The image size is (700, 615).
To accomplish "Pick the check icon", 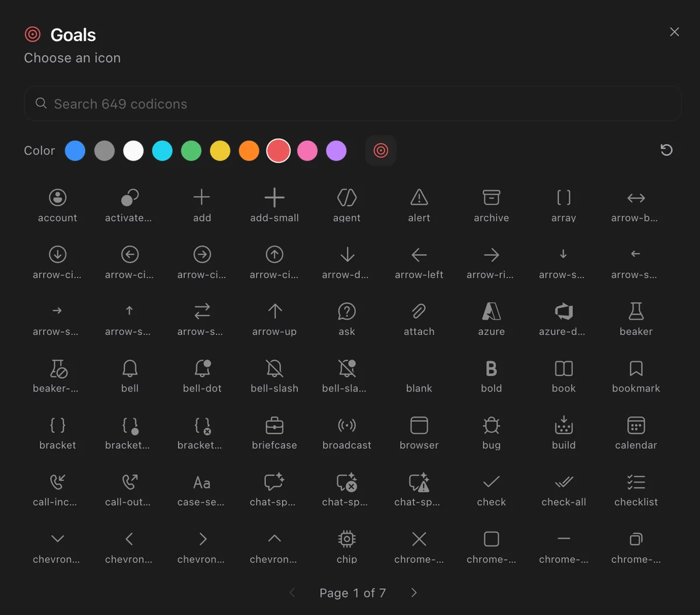I will [491, 490].
